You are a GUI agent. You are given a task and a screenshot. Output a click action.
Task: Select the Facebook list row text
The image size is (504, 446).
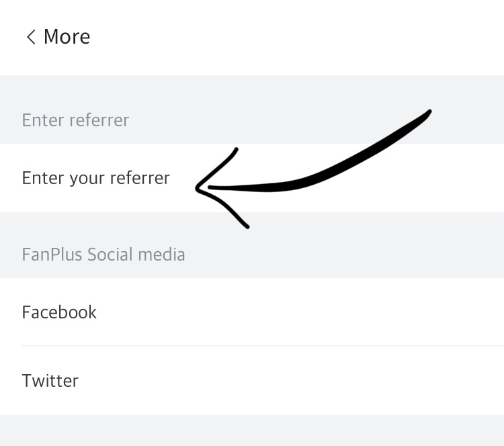(x=59, y=312)
